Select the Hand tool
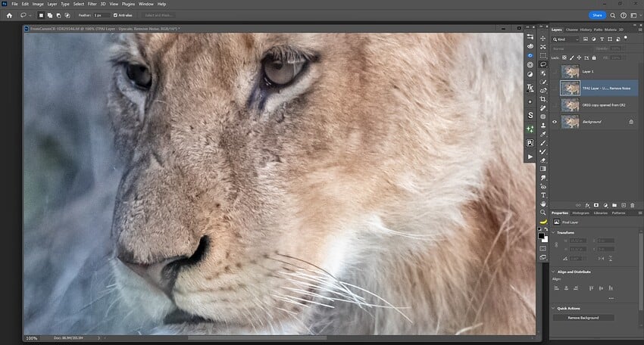Viewport: 644px width, 345px height. pos(543,204)
